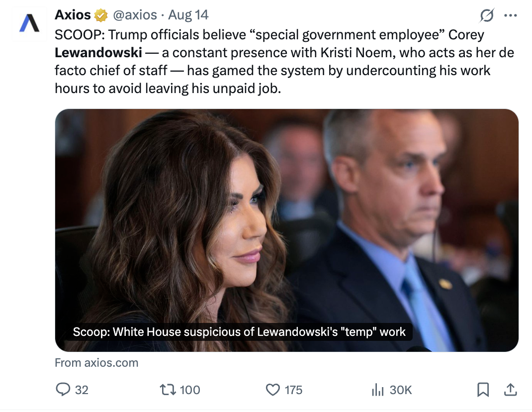Bookmark this Axios post
This screenshot has height=412, width=532.
(x=483, y=390)
